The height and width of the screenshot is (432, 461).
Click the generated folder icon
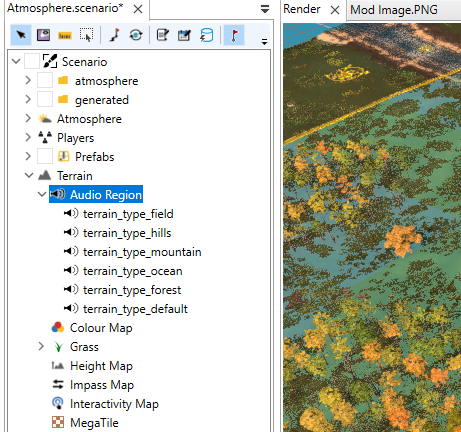(x=63, y=100)
